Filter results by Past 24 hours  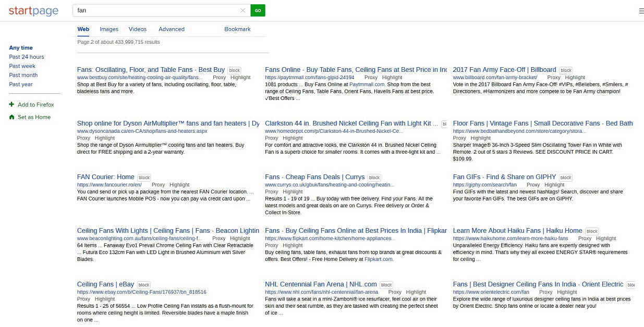(27, 57)
